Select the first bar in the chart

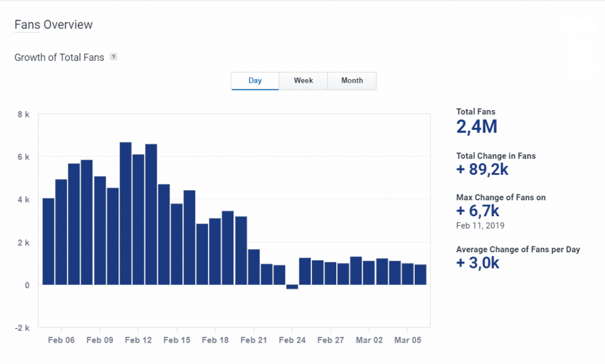pos(48,241)
